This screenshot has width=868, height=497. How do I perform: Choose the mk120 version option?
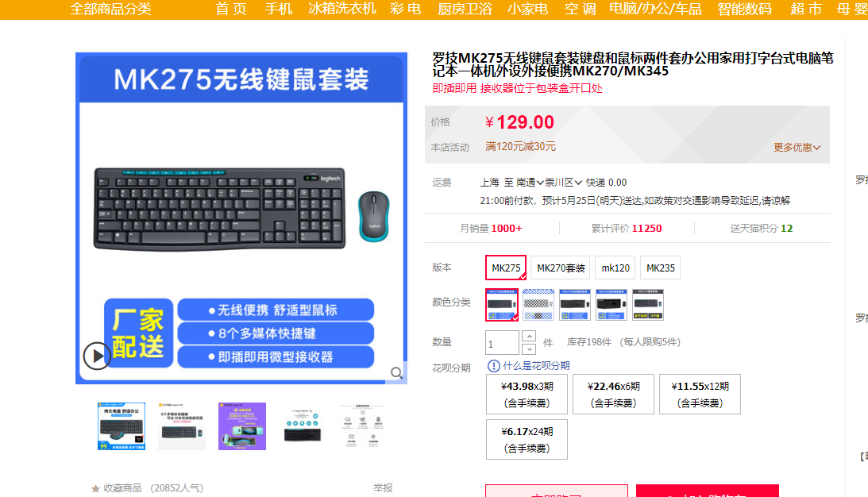point(615,268)
